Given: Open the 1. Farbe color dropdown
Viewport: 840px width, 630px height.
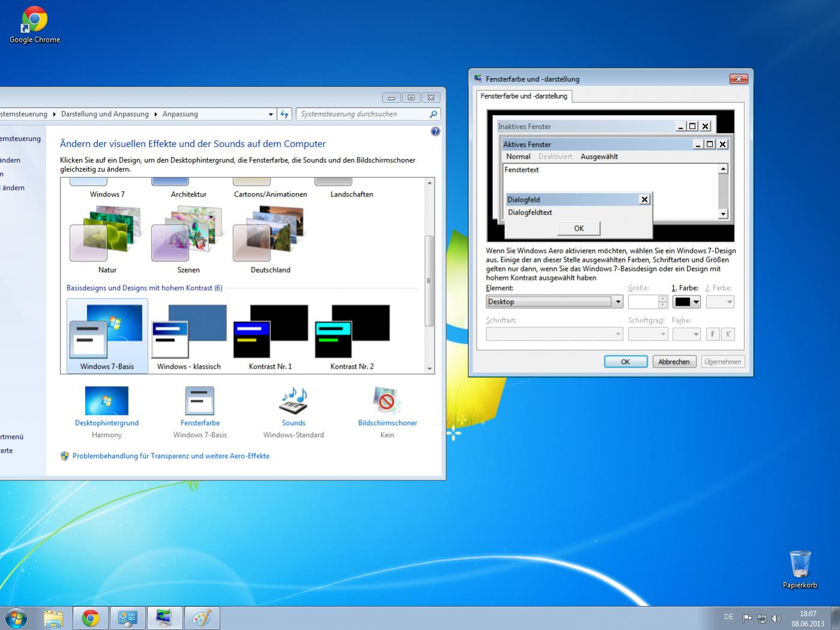Looking at the screenshot, I should (686, 301).
